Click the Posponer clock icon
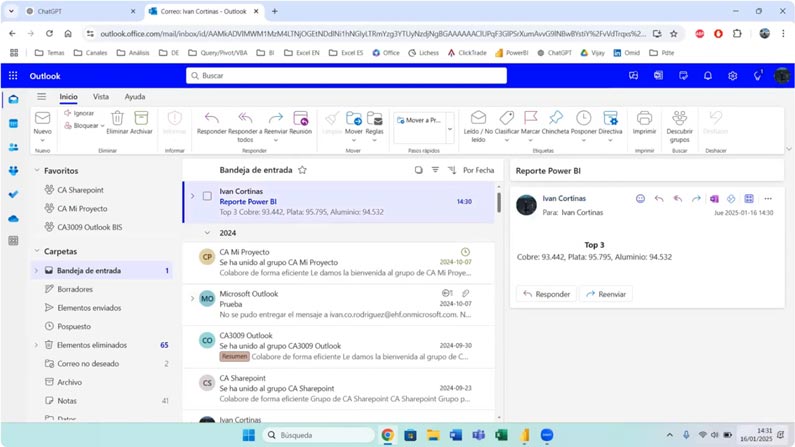Screen dimensions: 795x447 tap(583, 118)
